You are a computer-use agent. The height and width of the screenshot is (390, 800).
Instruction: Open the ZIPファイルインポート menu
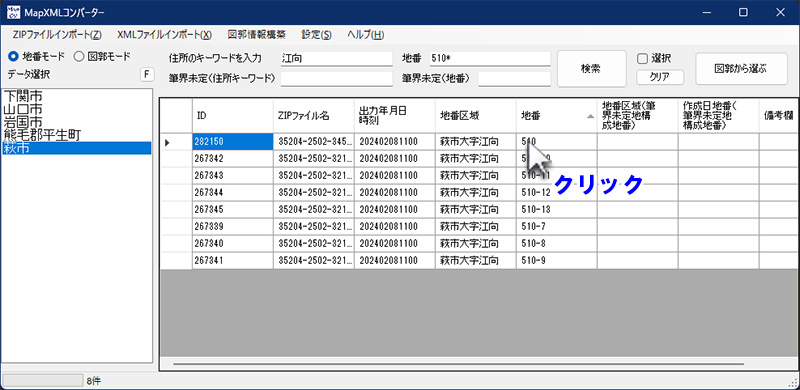click(x=57, y=35)
